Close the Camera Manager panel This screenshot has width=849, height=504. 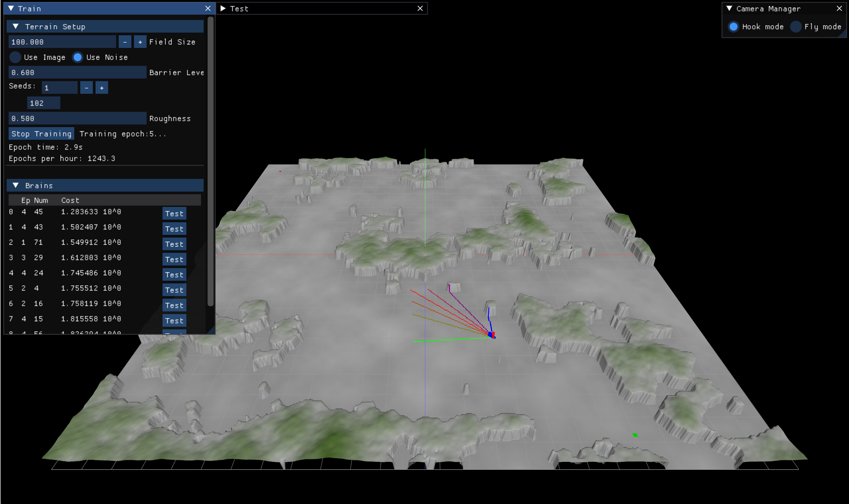pos(839,9)
